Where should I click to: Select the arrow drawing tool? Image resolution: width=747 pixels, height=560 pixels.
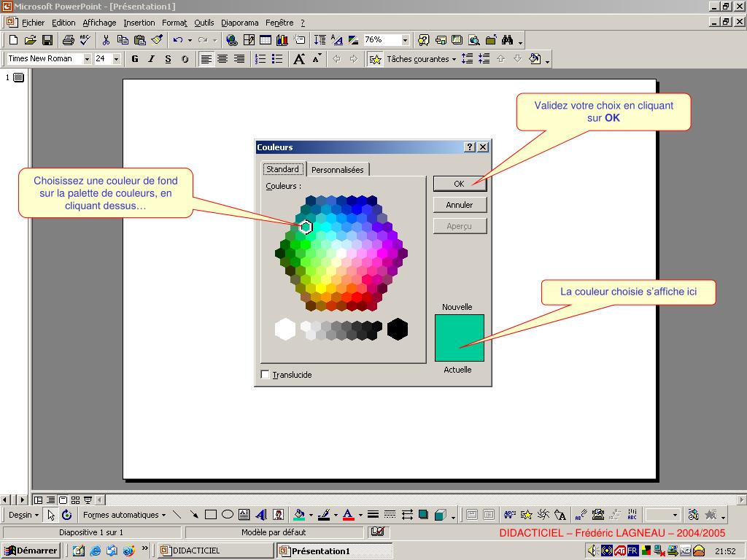pyautogui.click(x=193, y=515)
